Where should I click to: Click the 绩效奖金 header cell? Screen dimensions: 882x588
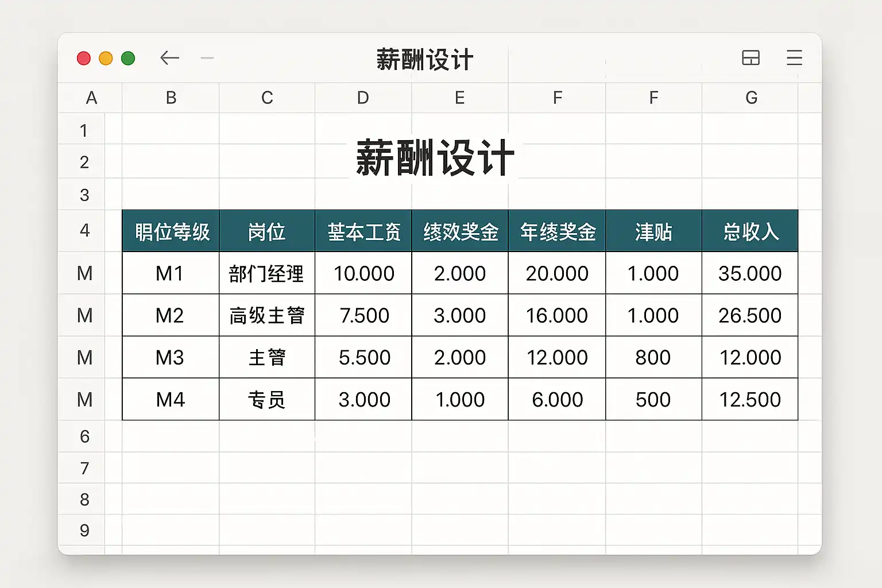point(460,231)
